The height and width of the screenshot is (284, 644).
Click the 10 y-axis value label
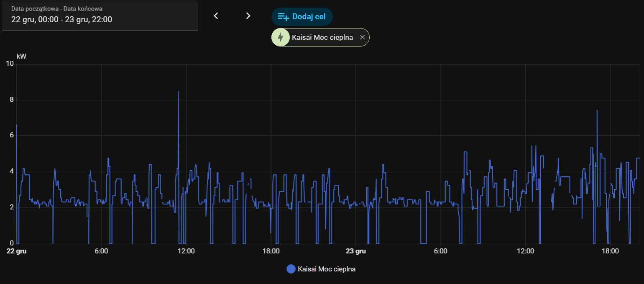tap(10, 64)
